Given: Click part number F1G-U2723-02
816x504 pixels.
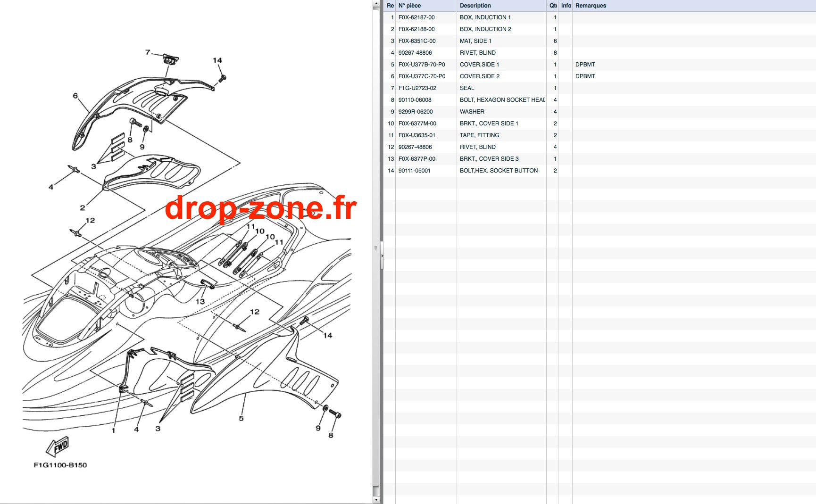Looking at the screenshot, I should (x=417, y=88).
